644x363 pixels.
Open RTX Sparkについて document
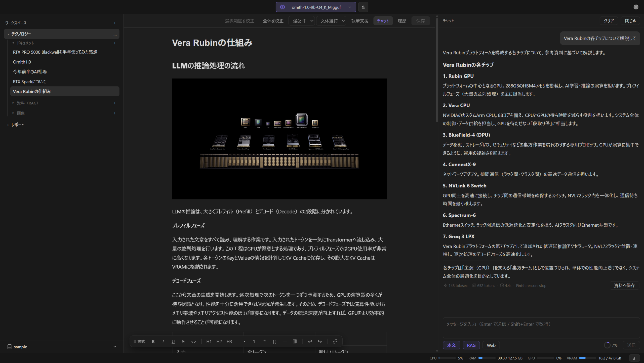click(29, 82)
